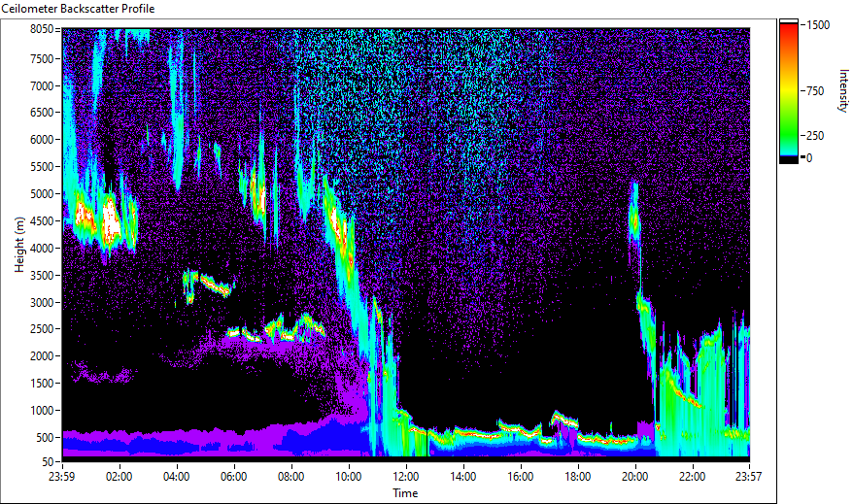The image size is (853, 504).
Task: Select the 06:00 time axis label
Action: click(234, 477)
